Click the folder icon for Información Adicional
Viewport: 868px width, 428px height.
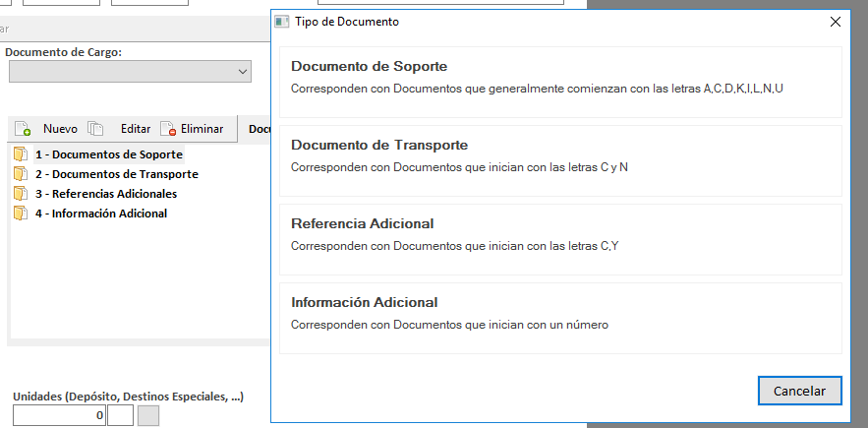pos(21,214)
